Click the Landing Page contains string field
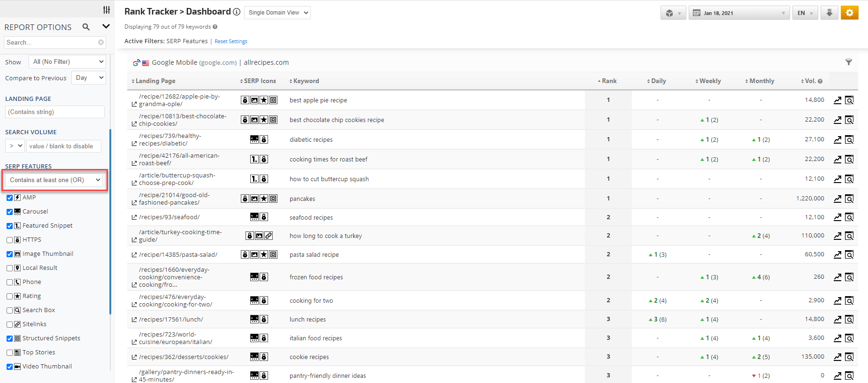The width and height of the screenshot is (868, 383). click(x=55, y=112)
